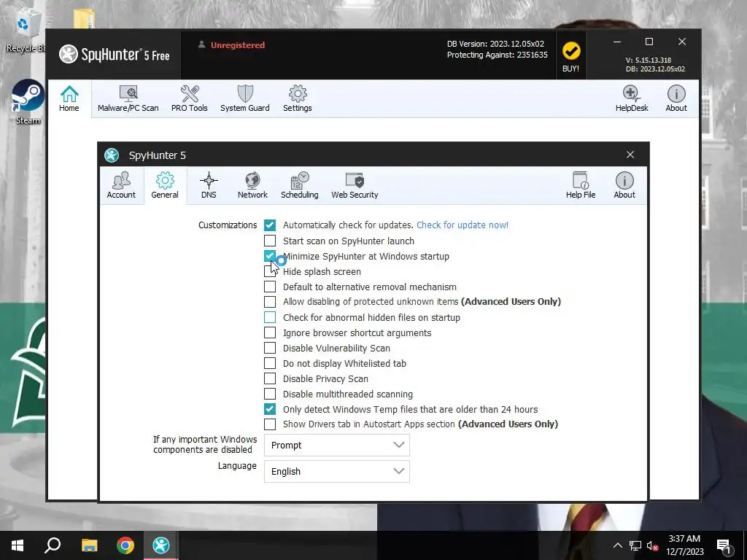Click the BUY! checkmark button
Screen dimensions: 747x560
click(x=570, y=56)
